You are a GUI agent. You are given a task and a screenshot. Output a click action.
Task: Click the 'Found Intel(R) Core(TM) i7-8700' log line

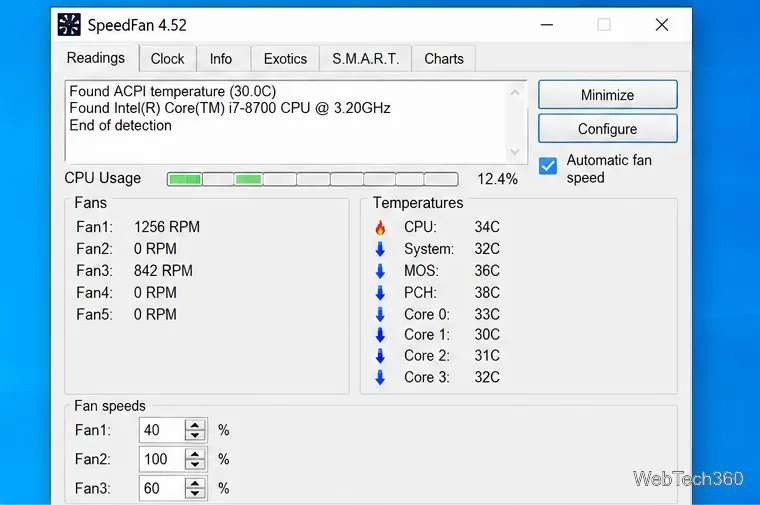(x=230, y=108)
